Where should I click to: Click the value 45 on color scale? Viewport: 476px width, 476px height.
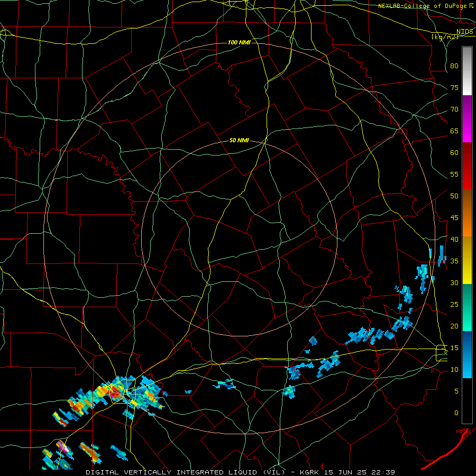tap(454, 218)
